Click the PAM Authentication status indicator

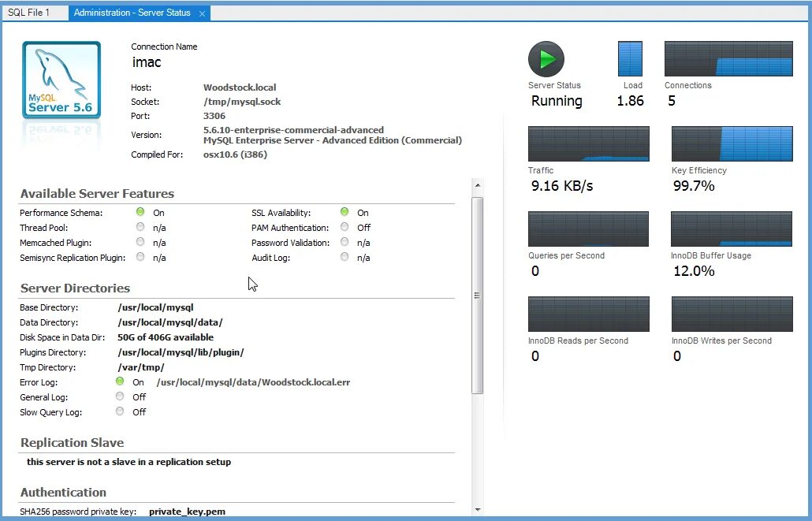click(345, 226)
